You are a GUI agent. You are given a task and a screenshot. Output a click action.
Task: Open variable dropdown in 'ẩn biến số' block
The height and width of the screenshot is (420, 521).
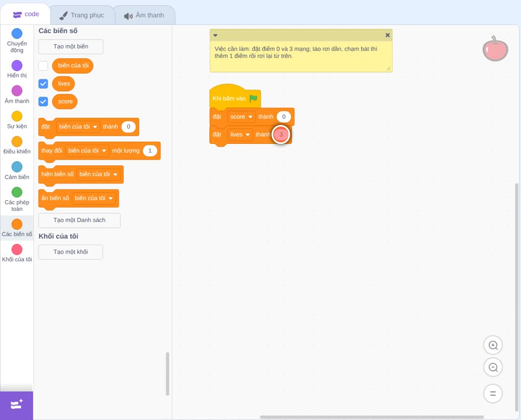pyautogui.click(x=94, y=198)
